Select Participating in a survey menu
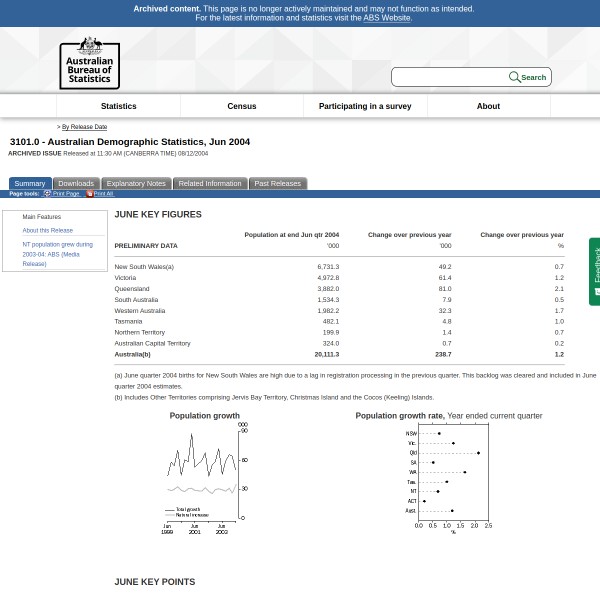Viewport: 600px width, 600px height. pos(365,106)
